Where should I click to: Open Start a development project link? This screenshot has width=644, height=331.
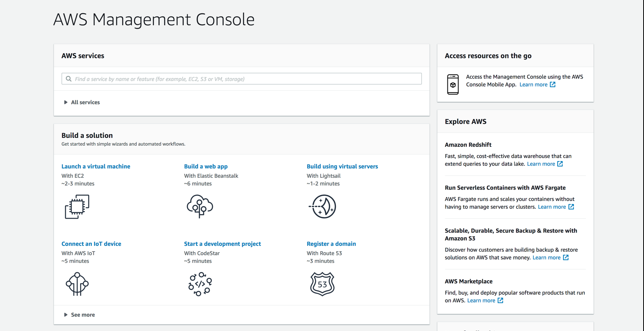point(223,244)
